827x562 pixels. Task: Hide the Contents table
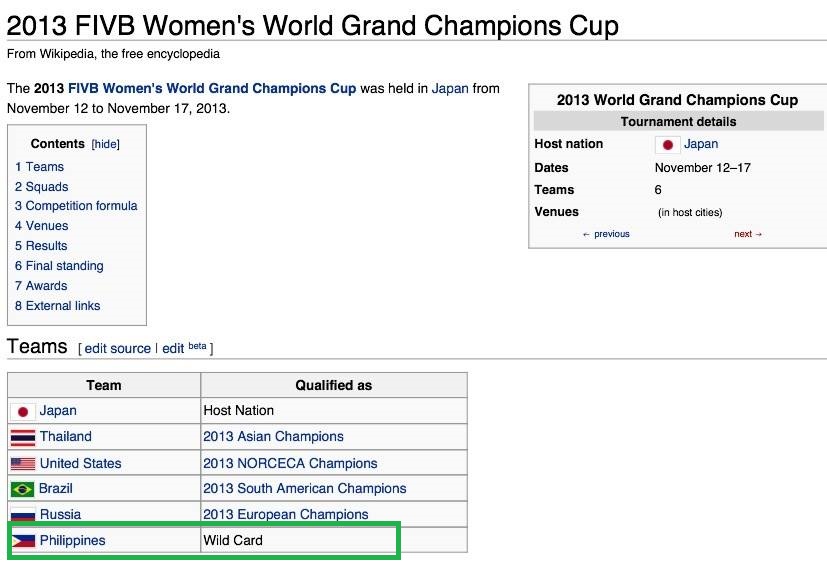[105, 144]
